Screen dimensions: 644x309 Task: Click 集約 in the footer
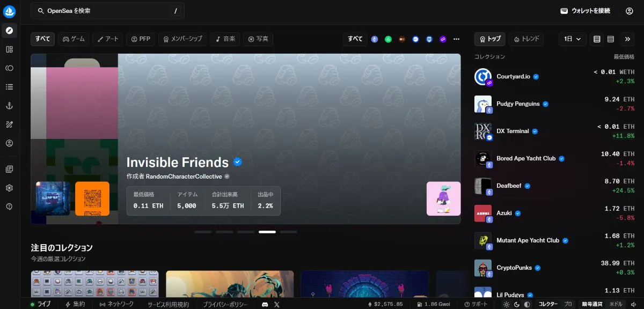75,304
